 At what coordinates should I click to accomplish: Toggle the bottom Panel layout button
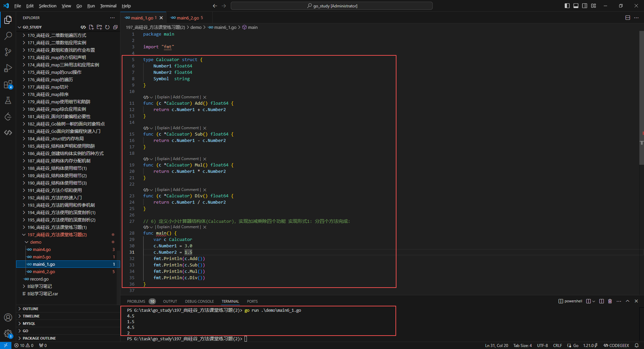coord(576,6)
